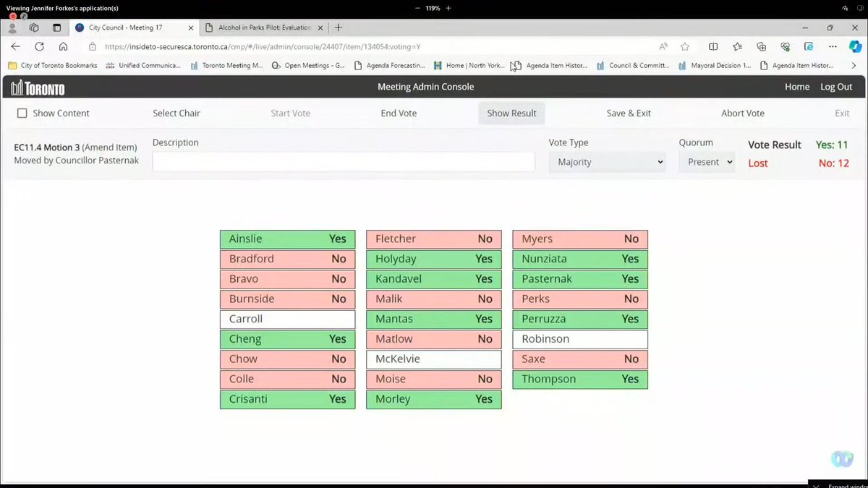Click the Read aloud icon in address bar
The image size is (868, 488).
(x=663, y=46)
